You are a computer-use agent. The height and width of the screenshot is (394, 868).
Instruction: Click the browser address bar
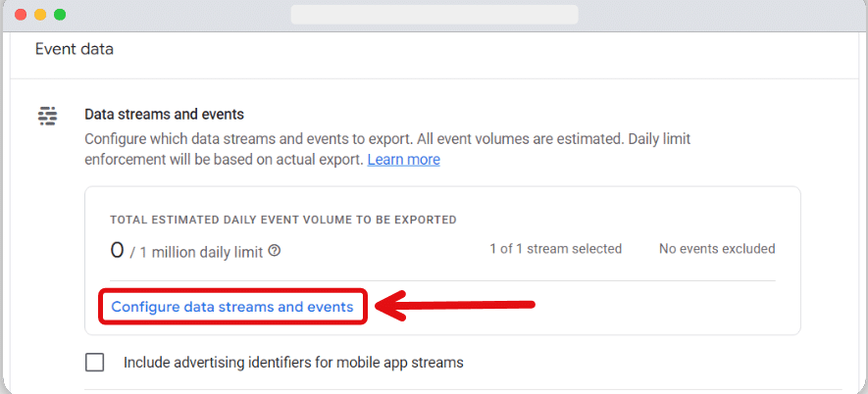click(434, 15)
